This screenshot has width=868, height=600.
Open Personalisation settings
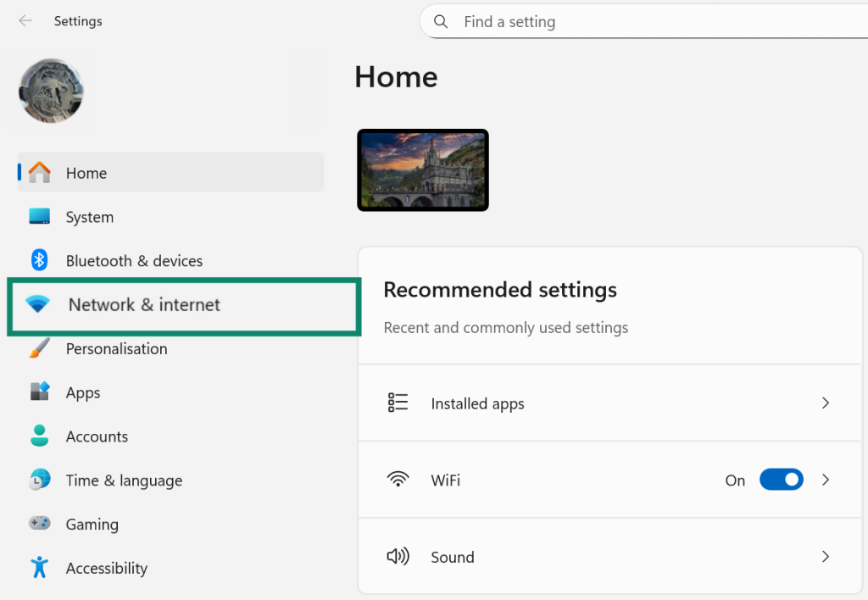pyautogui.click(x=116, y=348)
